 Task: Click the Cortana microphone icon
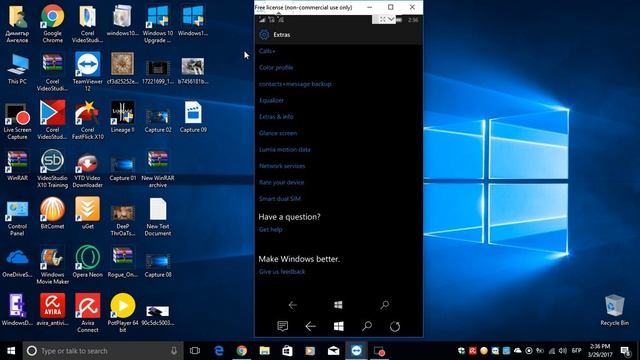(174, 351)
